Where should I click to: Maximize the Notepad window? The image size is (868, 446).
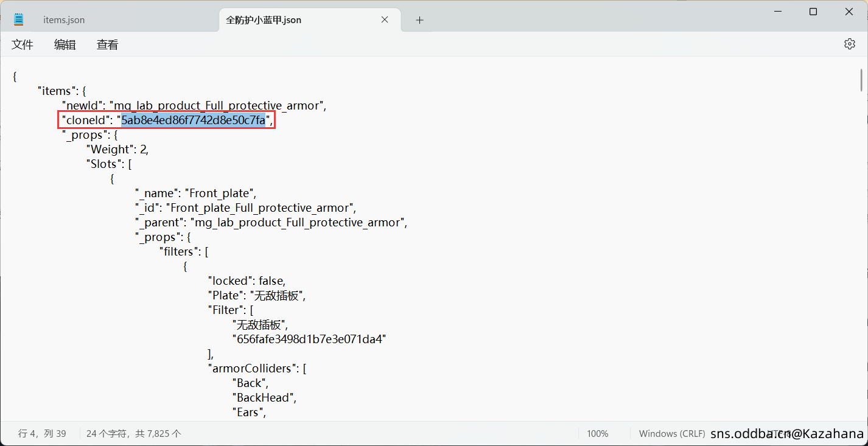[813, 12]
